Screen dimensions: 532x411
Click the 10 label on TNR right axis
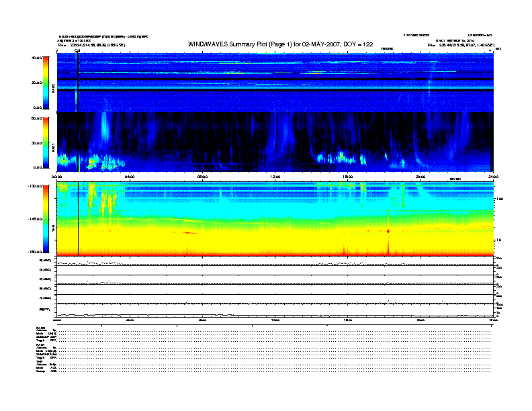click(500, 240)
